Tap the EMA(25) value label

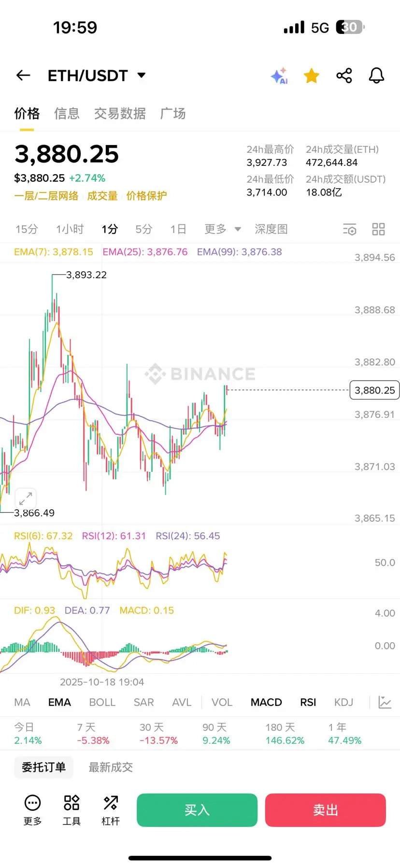coord(145,252)
